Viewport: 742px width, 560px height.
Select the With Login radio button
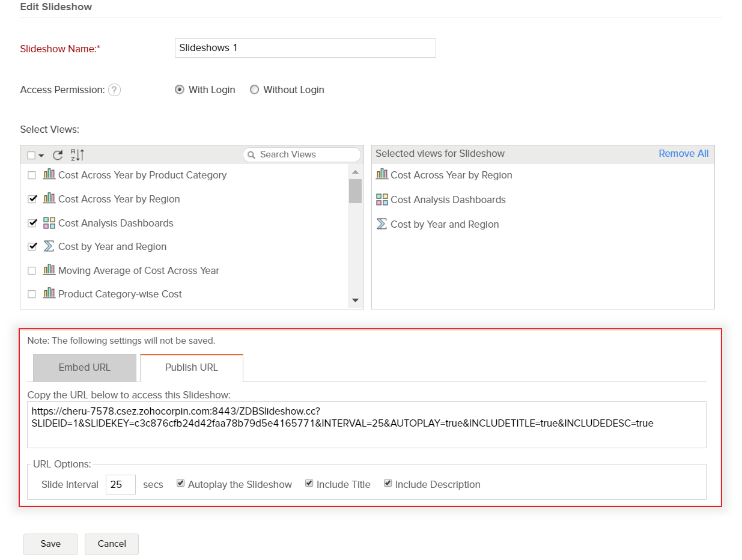(x=179, y=90)
